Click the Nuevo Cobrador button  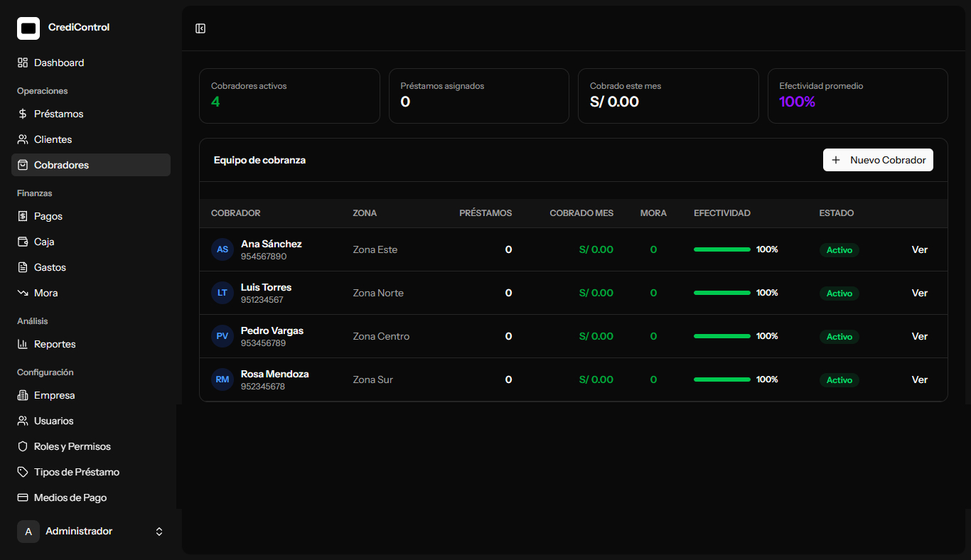878,160
